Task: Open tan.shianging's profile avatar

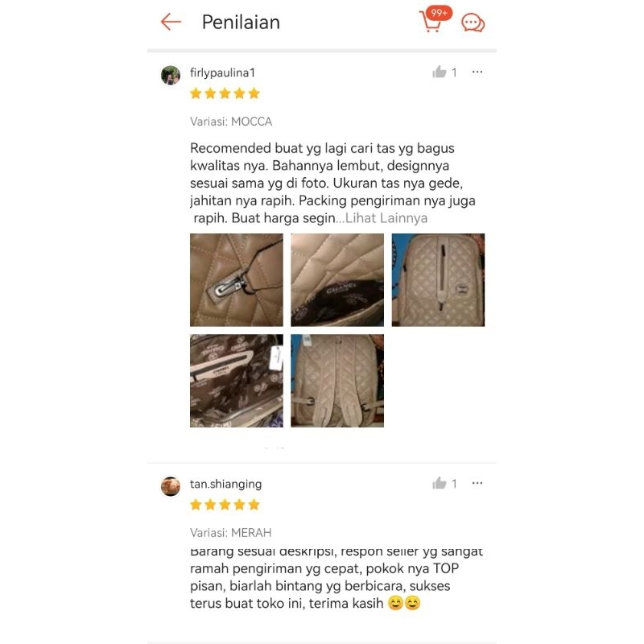Action: 171,486
